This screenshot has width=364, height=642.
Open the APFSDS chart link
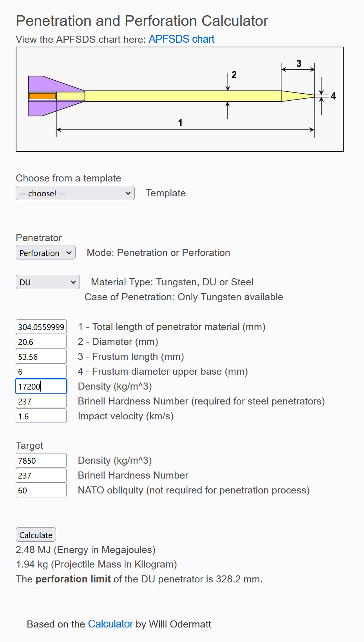click(181, 39)
